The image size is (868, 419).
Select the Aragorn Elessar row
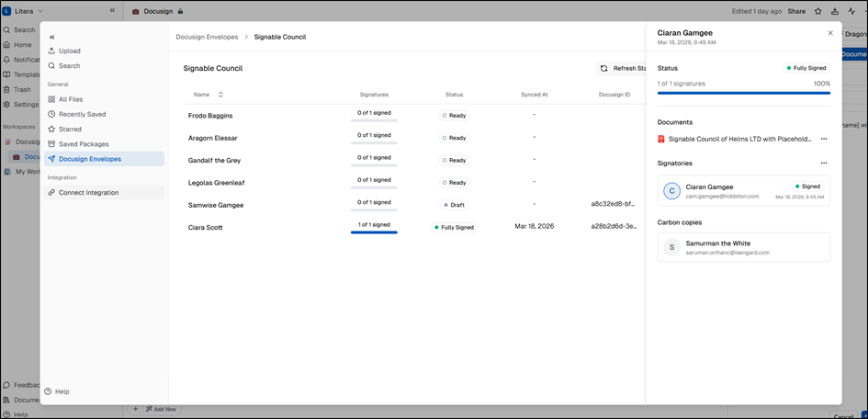pyautogui.click(x=414, y=138)
